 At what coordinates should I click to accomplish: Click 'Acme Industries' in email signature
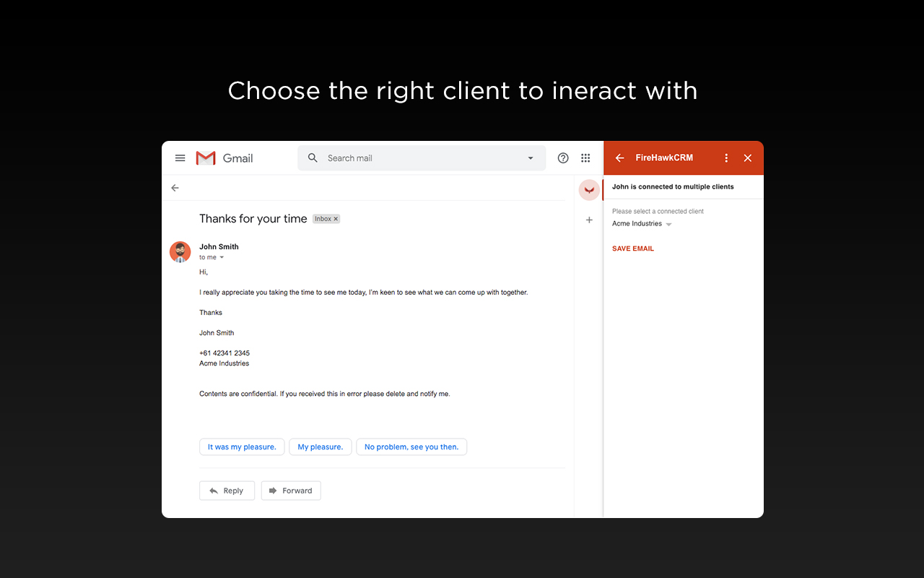coord(224,363)
